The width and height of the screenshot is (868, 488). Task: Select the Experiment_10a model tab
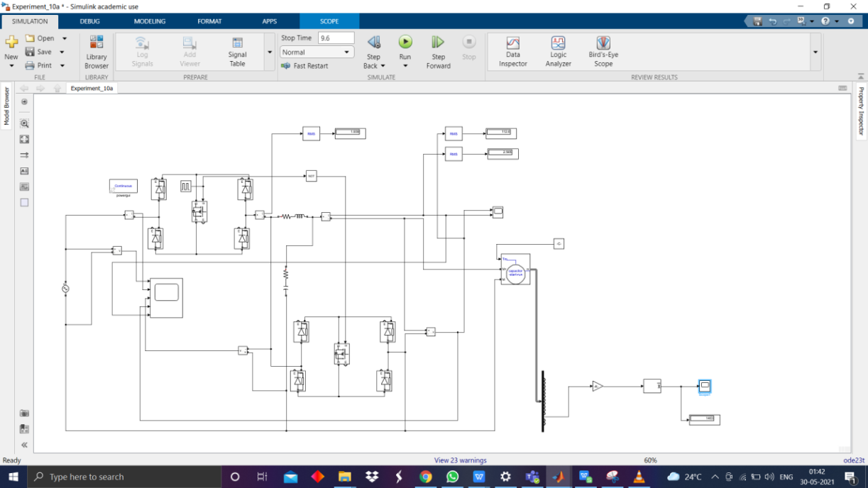pyautogui.click(x=92, y=89)
